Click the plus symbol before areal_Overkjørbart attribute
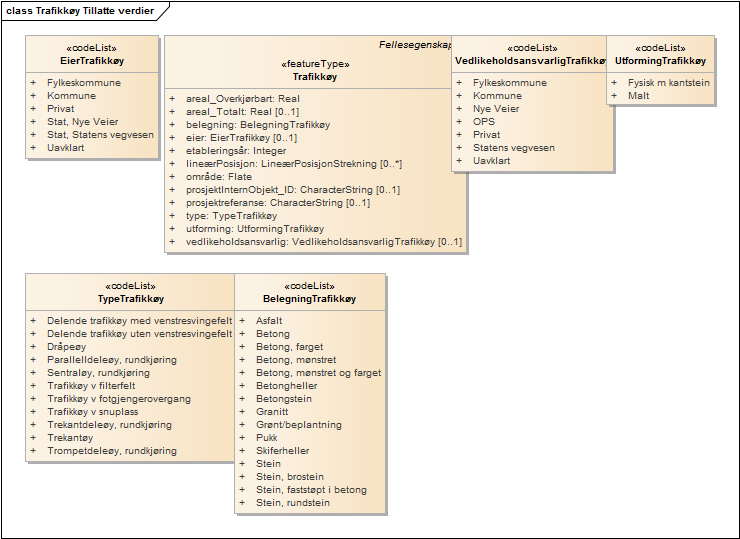Viewport: 740px width, 539px height. pos(172,99)
